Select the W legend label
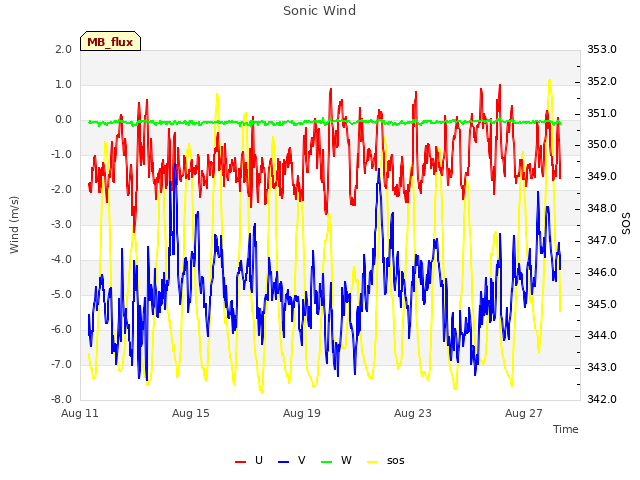640x480 pixels. [x=346, y=460]
